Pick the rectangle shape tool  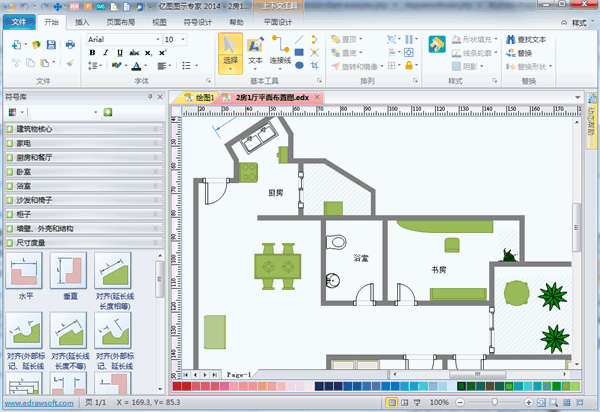tap(299, 52)
